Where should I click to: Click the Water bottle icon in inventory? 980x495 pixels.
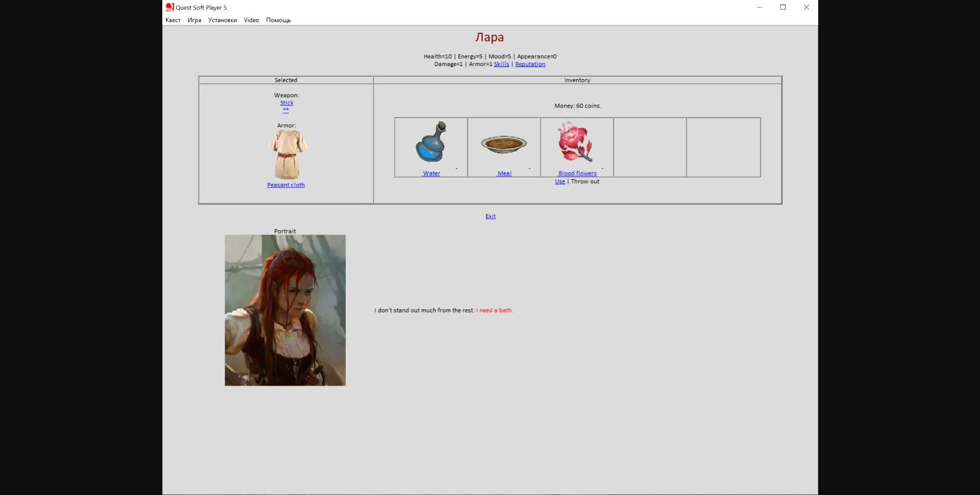tap(430, 143)
